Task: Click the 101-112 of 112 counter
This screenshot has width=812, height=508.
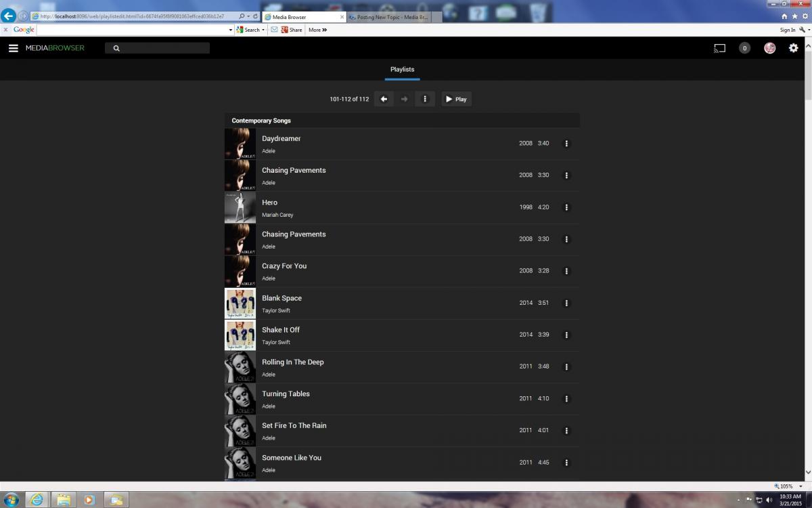Action: point(349,99)
